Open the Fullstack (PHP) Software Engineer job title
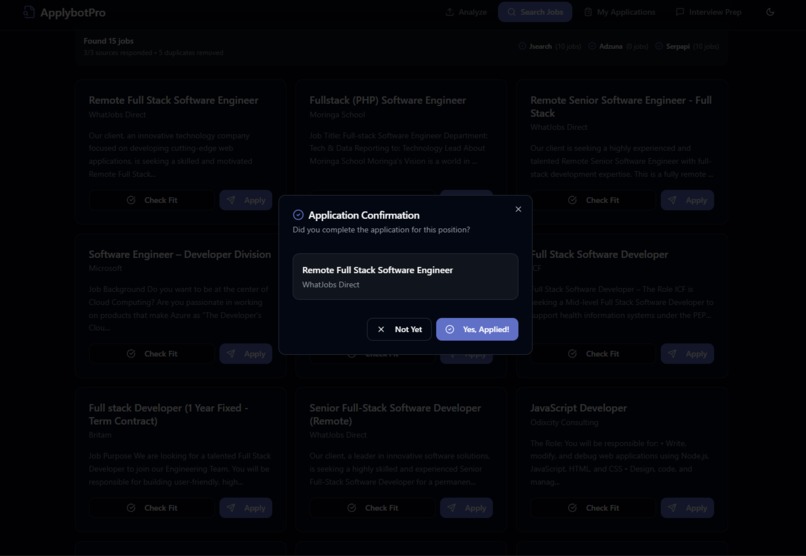Image resolution: width=806 pixels, height=556 pixels. 388,100
